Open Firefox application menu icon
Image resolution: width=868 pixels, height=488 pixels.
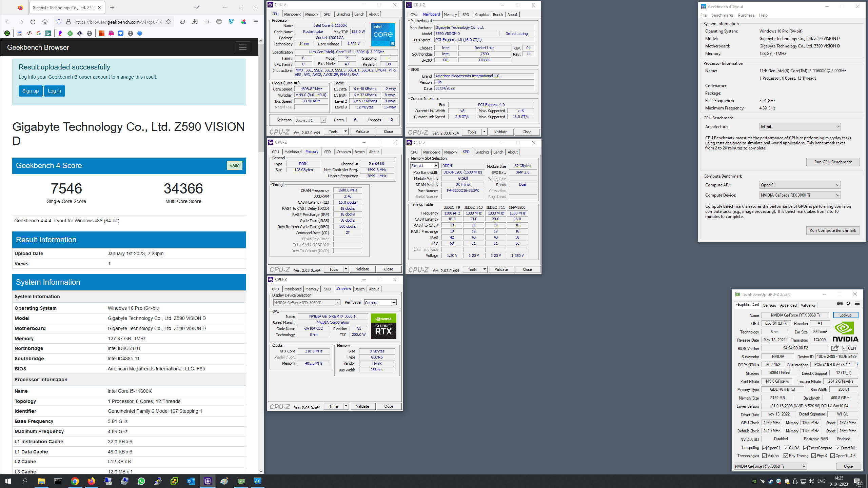(x=256, y=22)
